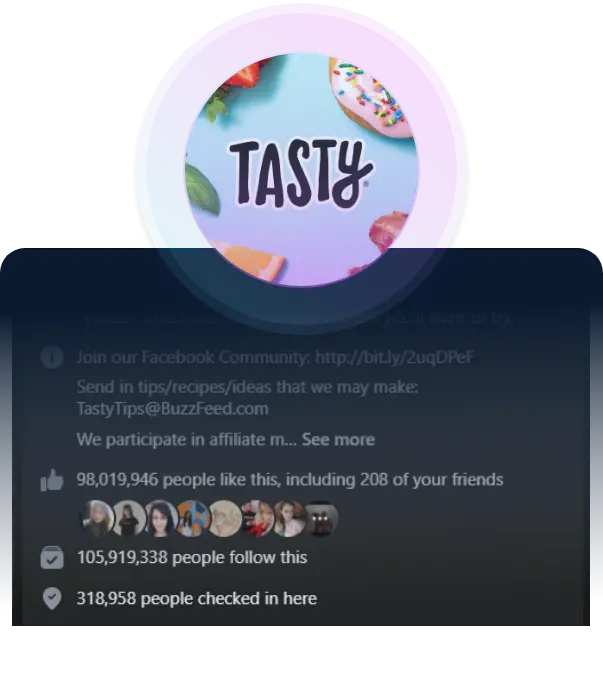
Task: Click the follow checkmark box icon
Action: click(x=52, y=558)
